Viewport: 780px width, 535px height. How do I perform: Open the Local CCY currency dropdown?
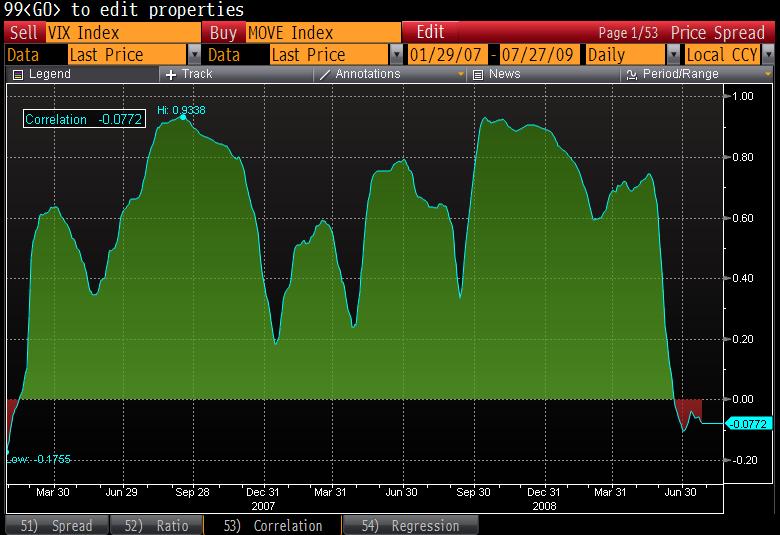tap(771, 55)
